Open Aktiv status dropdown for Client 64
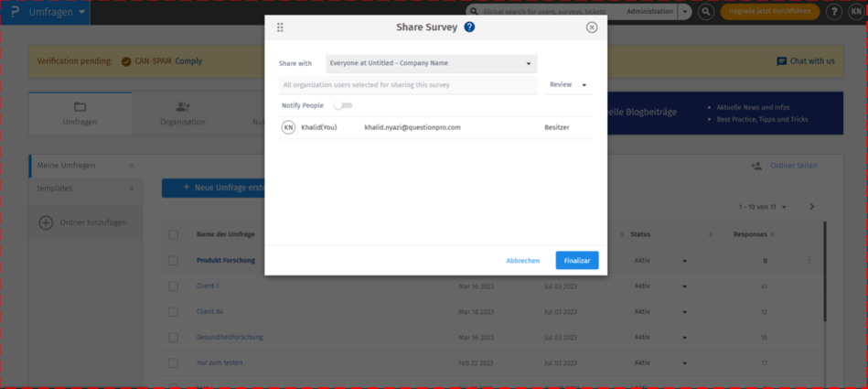 pyautogui.click(x=684, y=312)
